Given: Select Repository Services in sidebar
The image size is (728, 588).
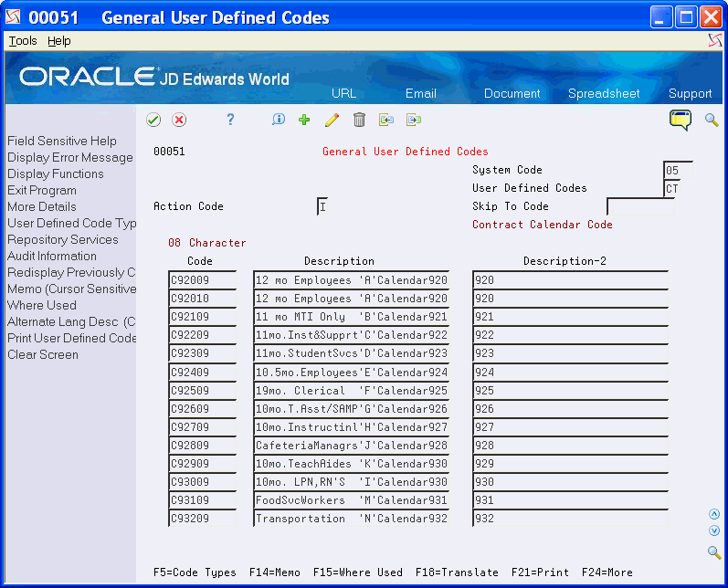Looking at the screenshot, I should [63, 239].
